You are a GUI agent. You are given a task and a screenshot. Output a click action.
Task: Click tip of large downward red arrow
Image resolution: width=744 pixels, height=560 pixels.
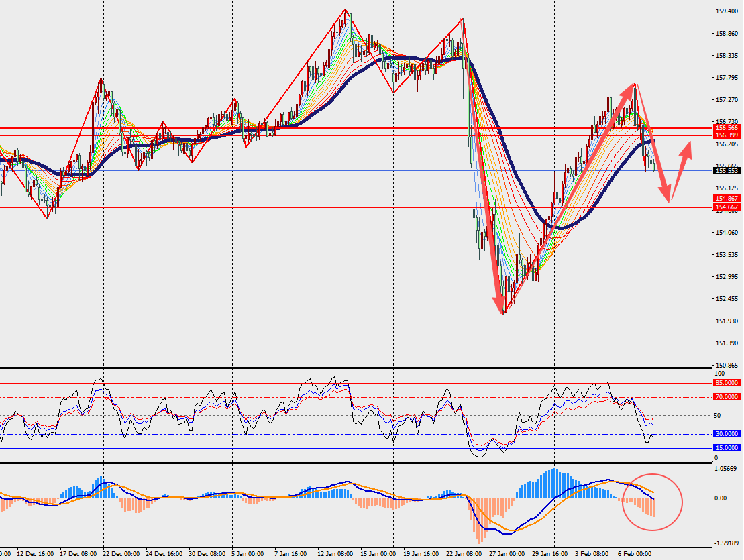(500, 310)
